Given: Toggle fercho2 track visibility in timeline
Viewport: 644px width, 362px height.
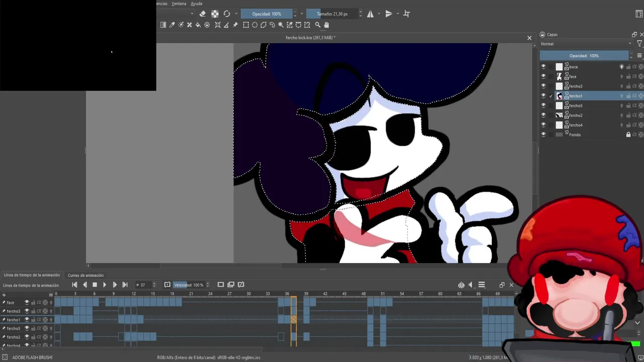Looking at the screenshot, I should [x=27, y=337].
